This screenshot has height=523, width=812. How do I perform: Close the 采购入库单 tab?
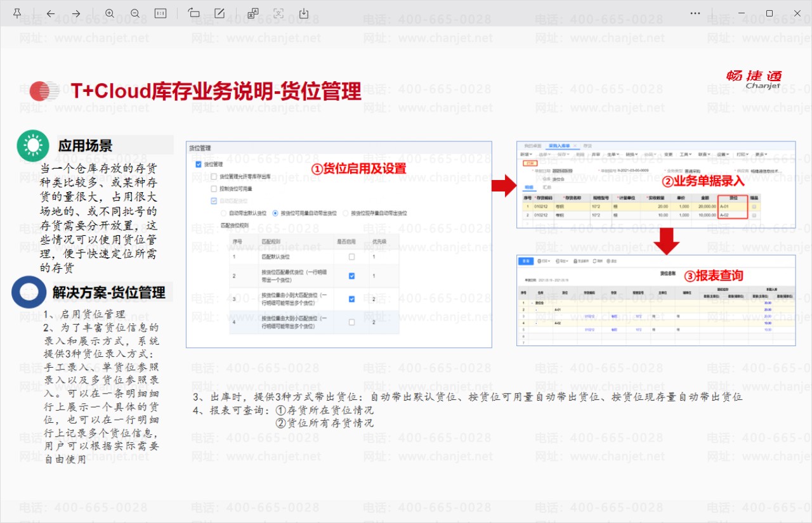tap(575, 145)
